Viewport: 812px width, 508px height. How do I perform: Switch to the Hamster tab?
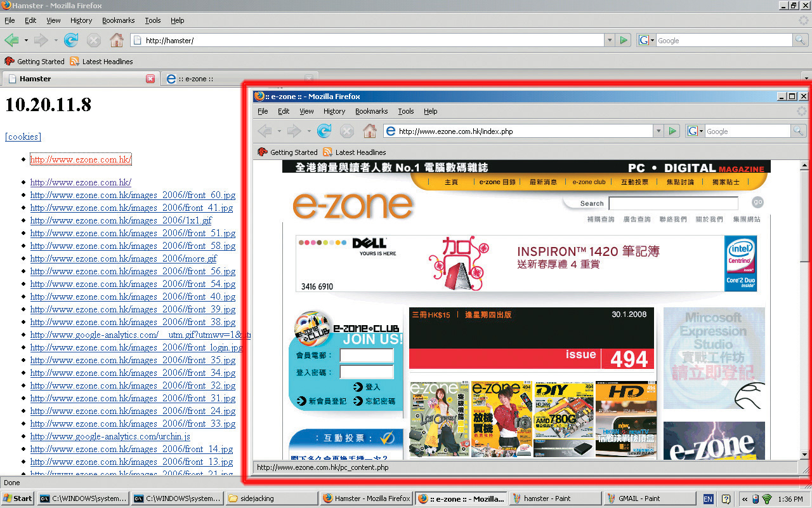click(80, 79)
